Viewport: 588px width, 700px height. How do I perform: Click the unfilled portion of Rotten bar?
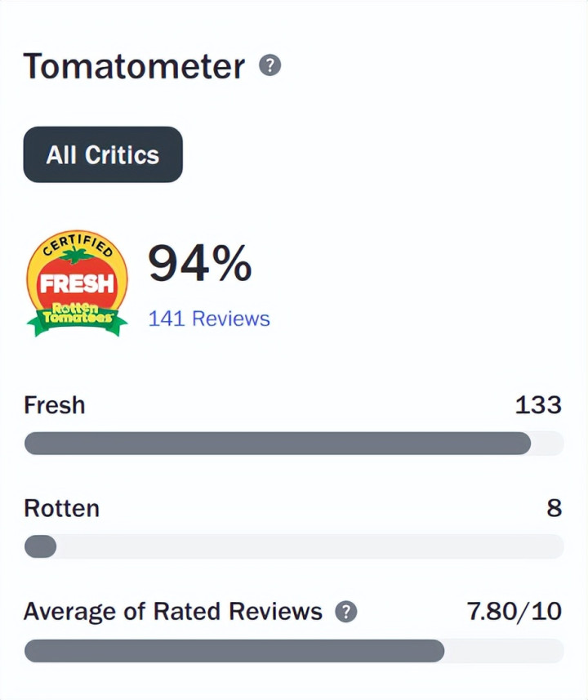pyautogui.click(x=310, y=546)
